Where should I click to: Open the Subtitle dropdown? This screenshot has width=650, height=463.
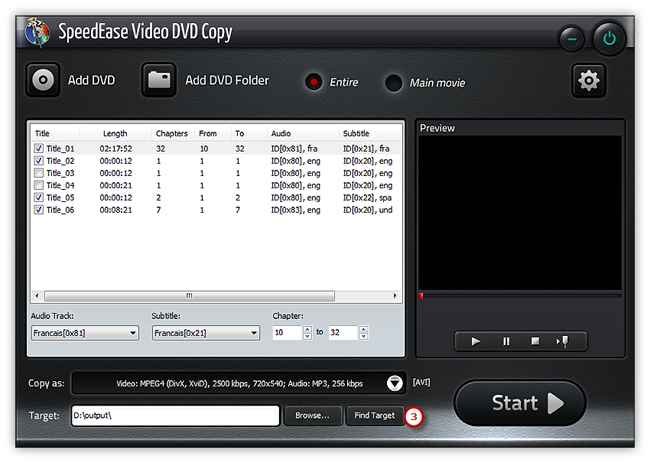point(206,333)
